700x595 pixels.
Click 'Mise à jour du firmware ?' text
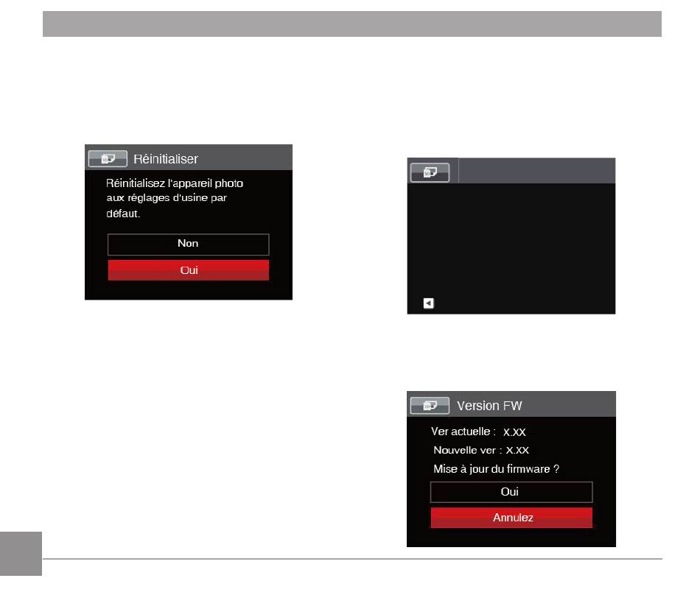point(496,469)
